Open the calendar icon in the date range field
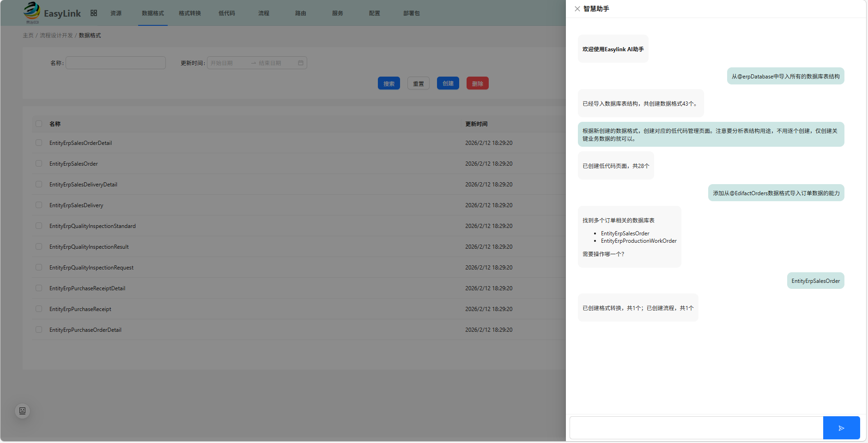 (x=301, y=63)
